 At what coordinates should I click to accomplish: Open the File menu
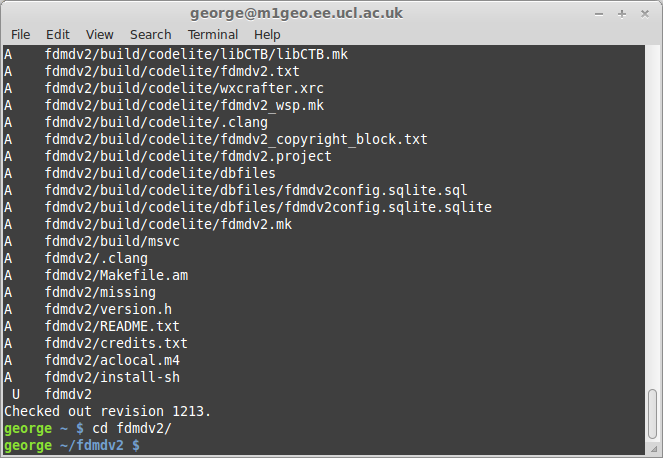20,34
